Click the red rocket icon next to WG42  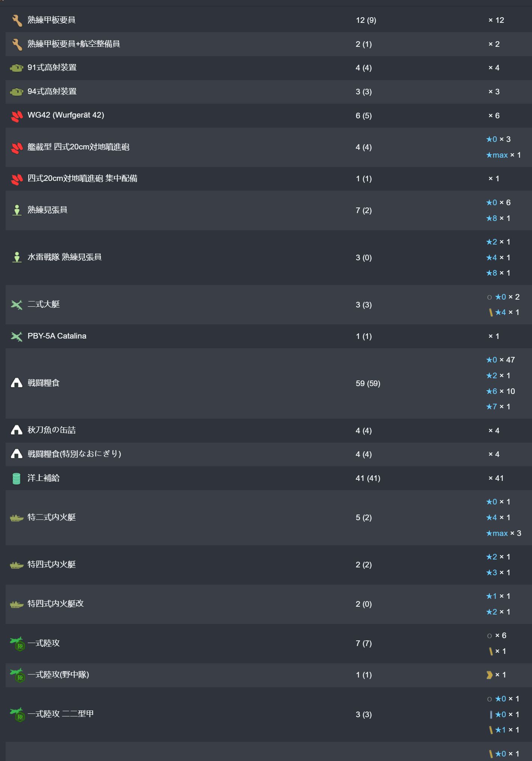(17, 116)
